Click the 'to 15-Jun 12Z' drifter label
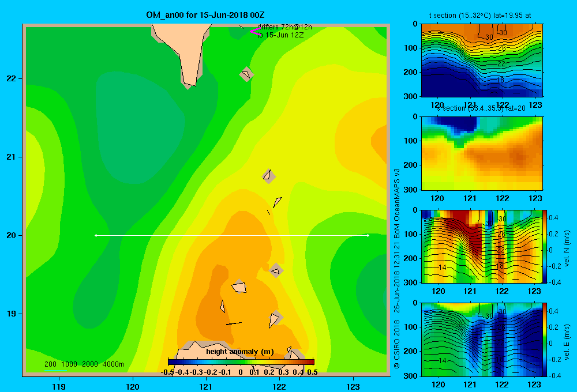 [x=280, y=35]
